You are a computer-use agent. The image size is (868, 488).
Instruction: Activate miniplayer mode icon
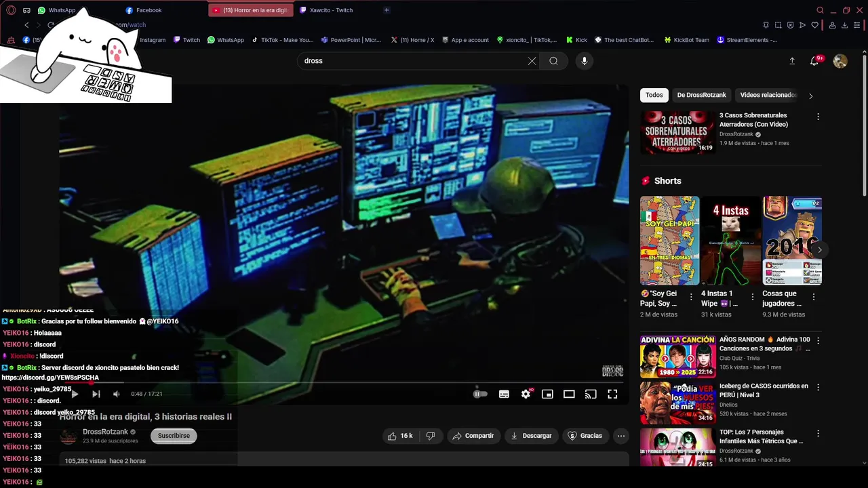coord(547,394)
